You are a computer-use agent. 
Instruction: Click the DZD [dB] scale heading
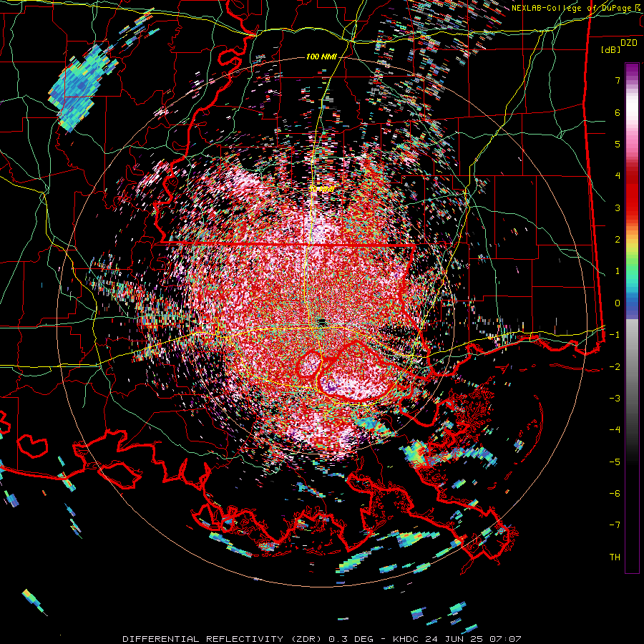coord(620,46)
